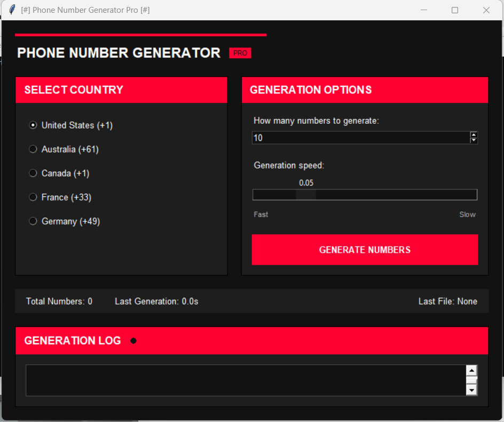Click the Slow label under slider

click(x=467, y=214)
